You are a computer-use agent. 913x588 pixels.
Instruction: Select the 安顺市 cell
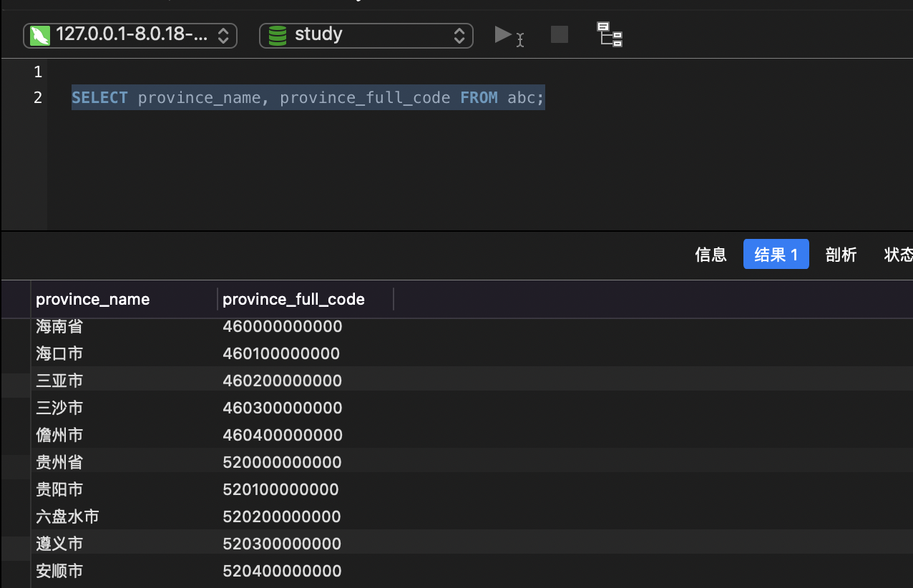[x=59, y=571]
